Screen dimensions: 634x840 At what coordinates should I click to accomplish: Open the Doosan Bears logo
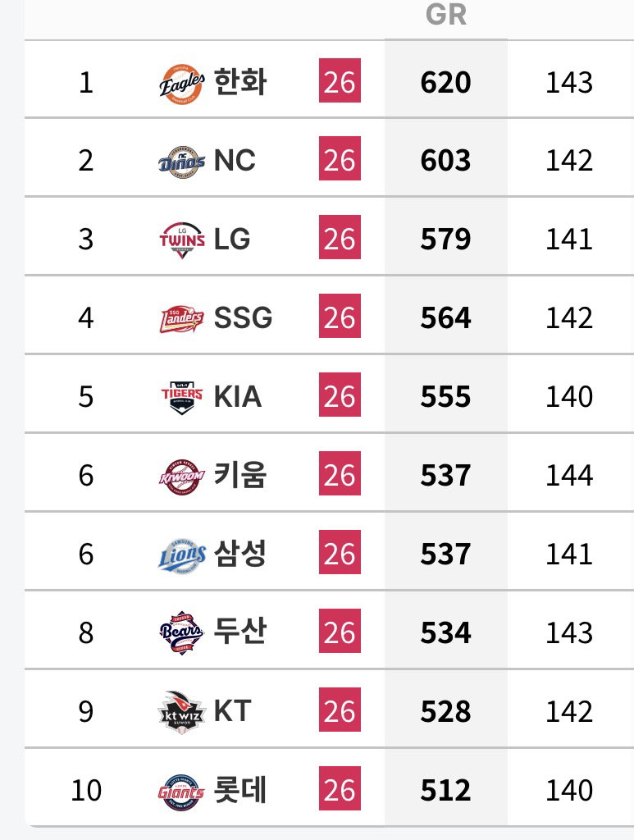coord(181,633)
